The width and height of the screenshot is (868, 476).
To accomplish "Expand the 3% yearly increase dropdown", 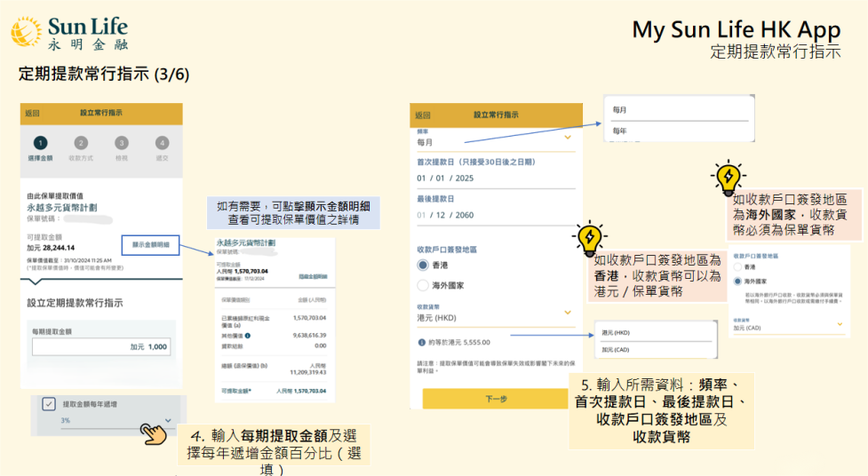I will (167, 419).
